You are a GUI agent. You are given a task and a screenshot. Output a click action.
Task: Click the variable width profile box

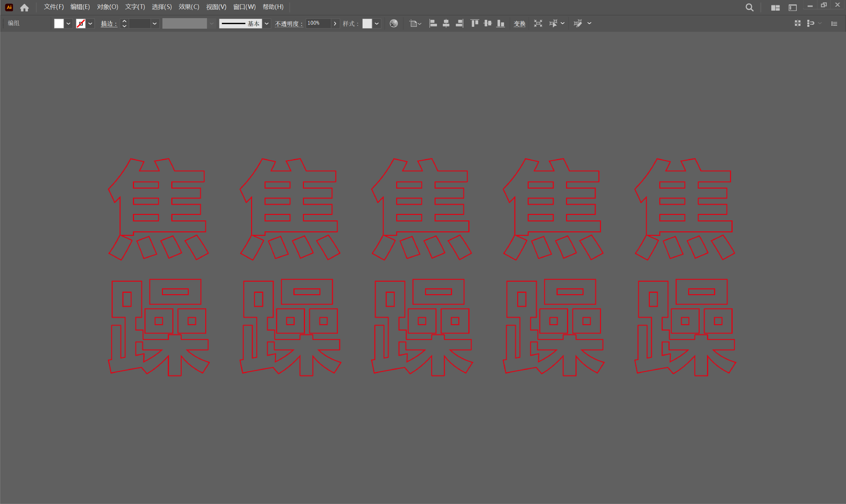tap(184, 23)
